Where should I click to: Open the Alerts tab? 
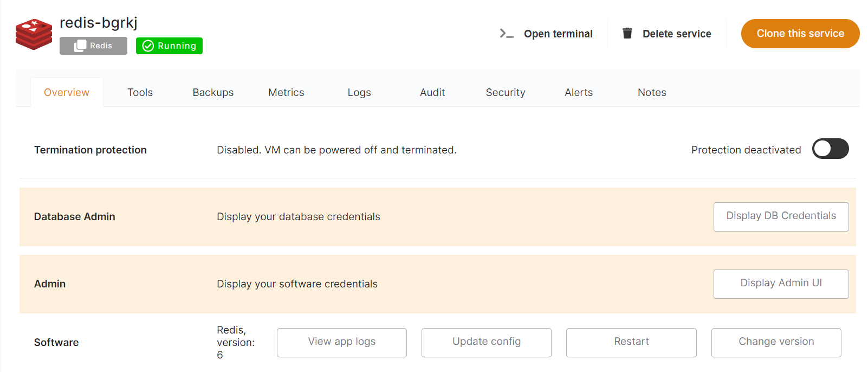[x=578, y=92]
